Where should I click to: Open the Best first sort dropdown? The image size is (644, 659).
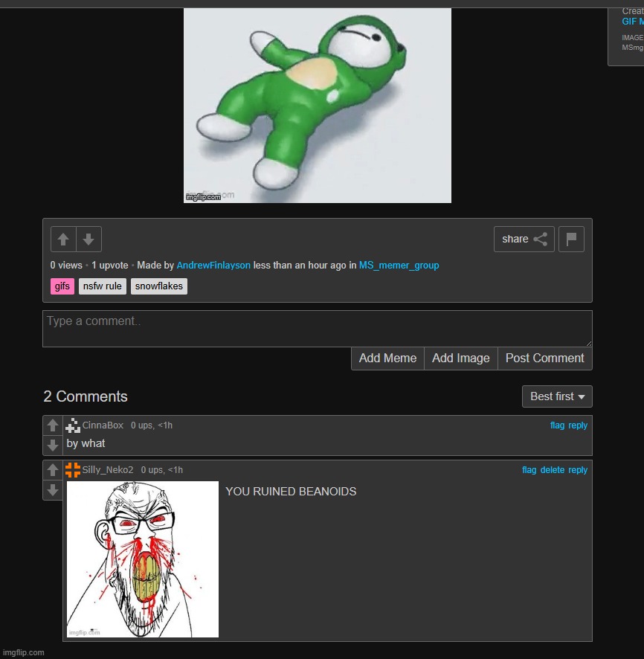[557, 396]
